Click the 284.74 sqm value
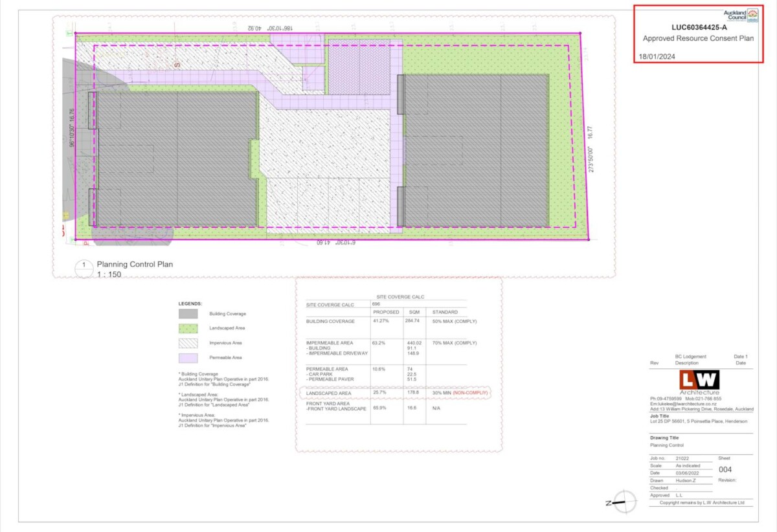 (x=413, y=321)
